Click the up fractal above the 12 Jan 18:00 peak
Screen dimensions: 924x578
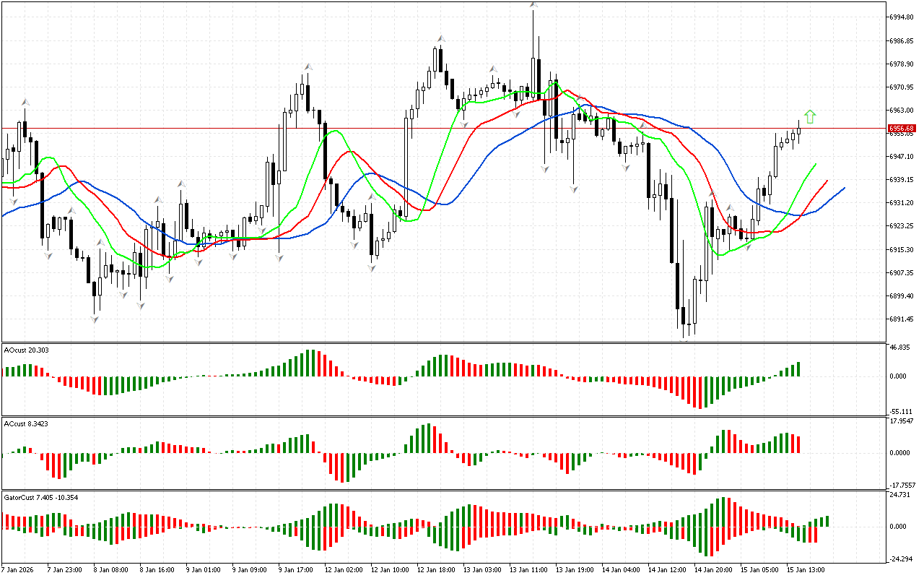tap(440, 38)
